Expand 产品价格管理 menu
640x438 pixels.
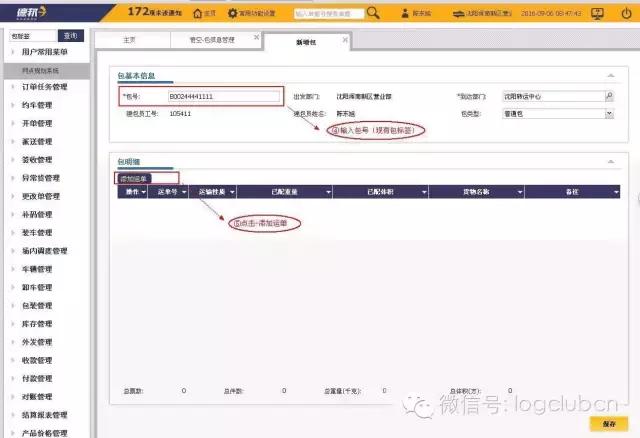pyautogui.click(x=44, y=433)
